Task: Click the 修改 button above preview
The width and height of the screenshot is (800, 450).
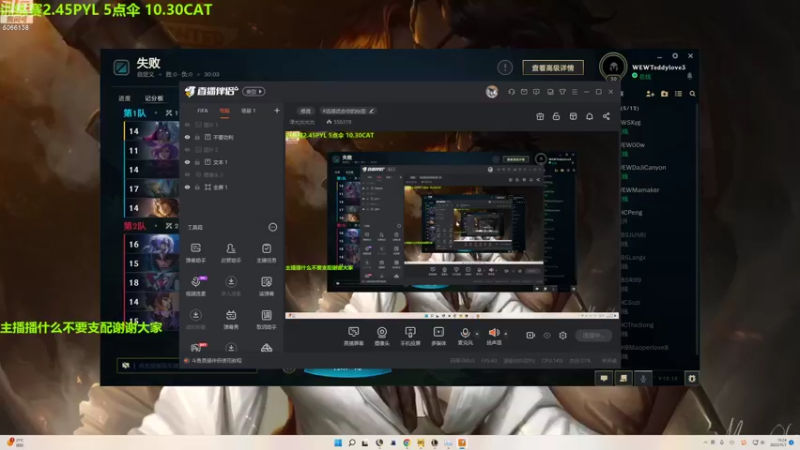Action: 305,111
